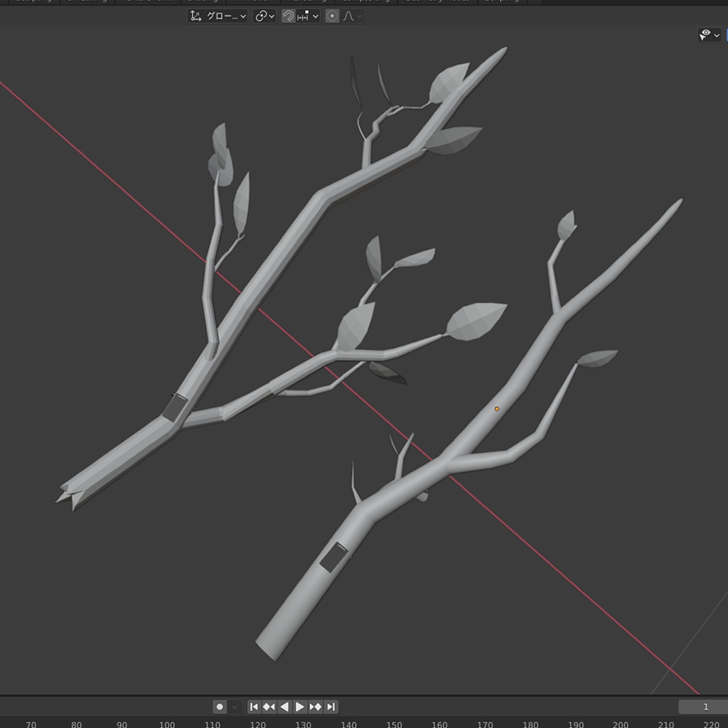The height and width of the screenshot is (728, 728).
Task: Open the pivot point dropdown
Action: point(264,16)
